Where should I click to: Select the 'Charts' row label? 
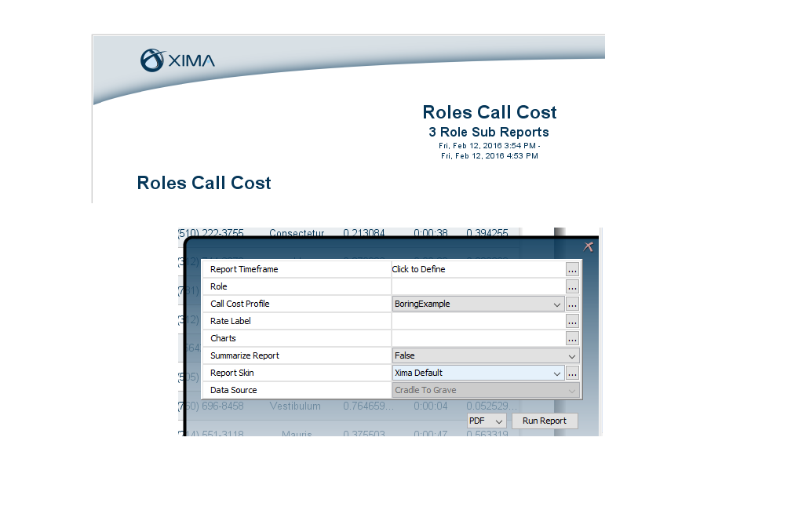click(x=223, y=339)
